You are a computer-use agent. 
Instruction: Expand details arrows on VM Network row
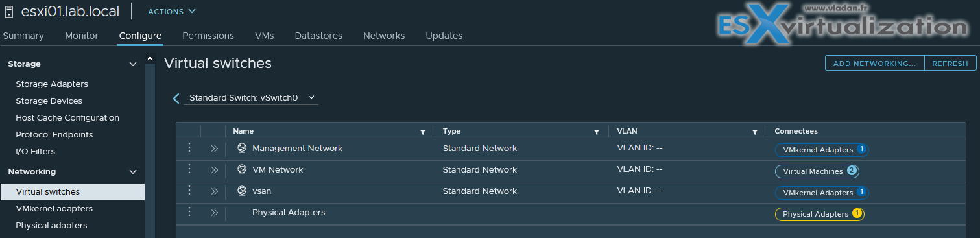tap(214, 170)
